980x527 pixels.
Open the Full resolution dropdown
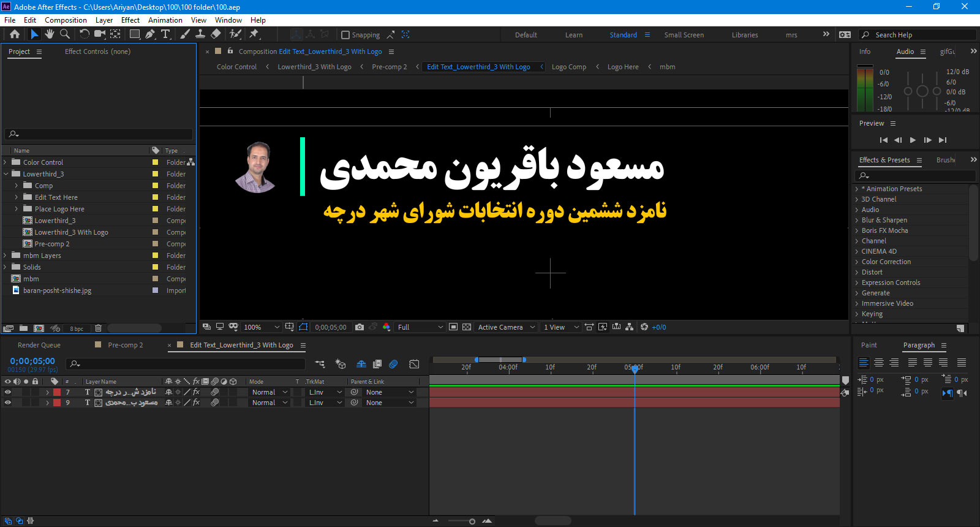click(420, 327)
